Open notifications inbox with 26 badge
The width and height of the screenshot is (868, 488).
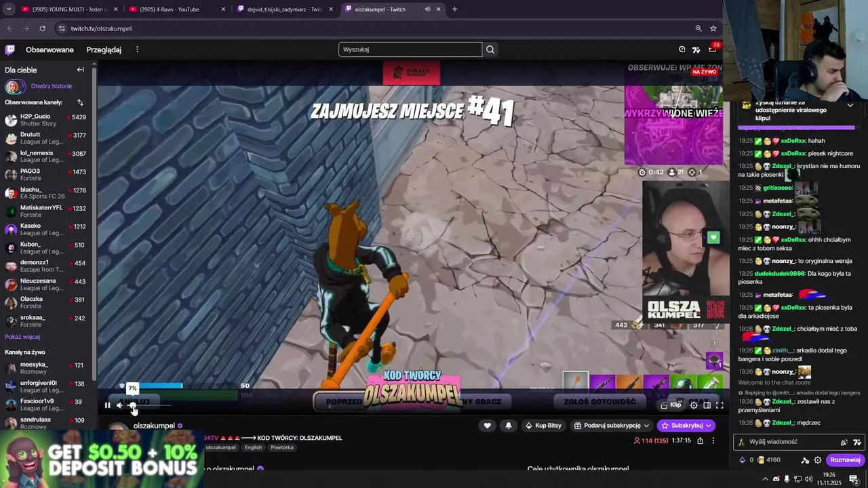click(x=712, y=49)
